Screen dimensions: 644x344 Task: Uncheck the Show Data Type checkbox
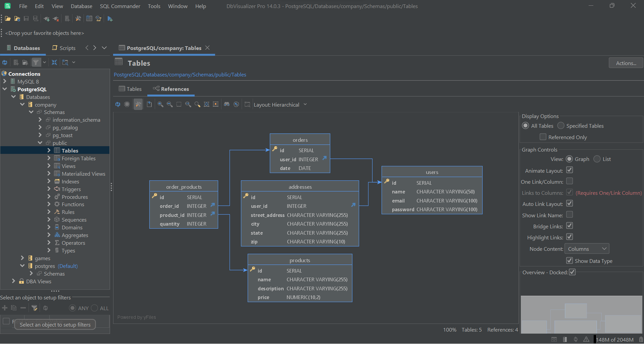(x=570, y=260)
